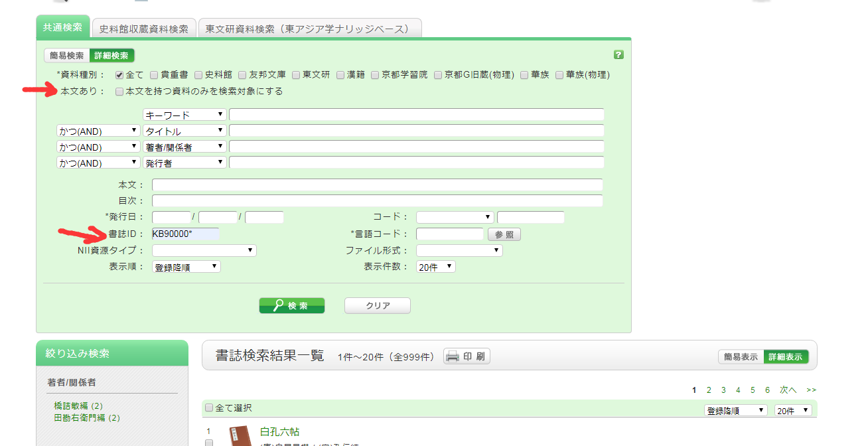868x446 pixels.
Task: Click the green help question mark icon
Action: (618, 55)
